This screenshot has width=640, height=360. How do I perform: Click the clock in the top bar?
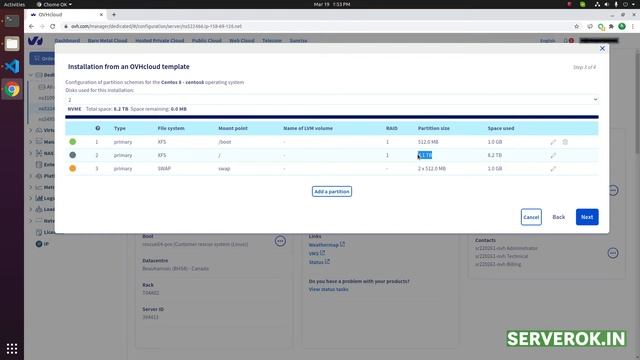332,4
